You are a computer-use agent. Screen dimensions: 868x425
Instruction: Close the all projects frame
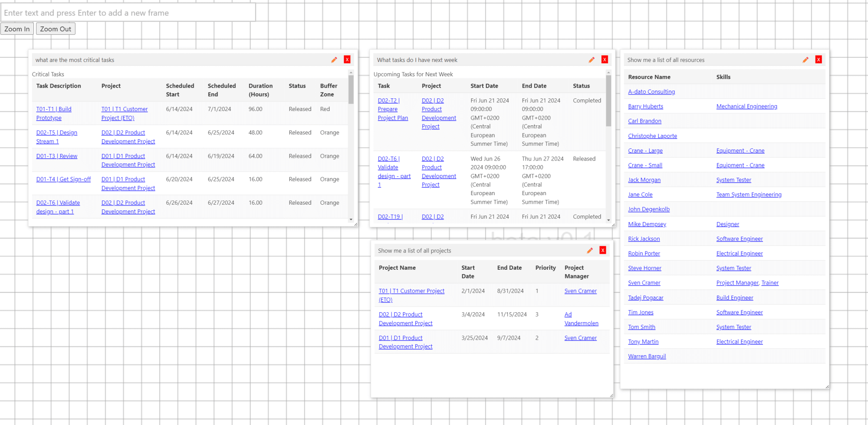click(x=603, y=250)
